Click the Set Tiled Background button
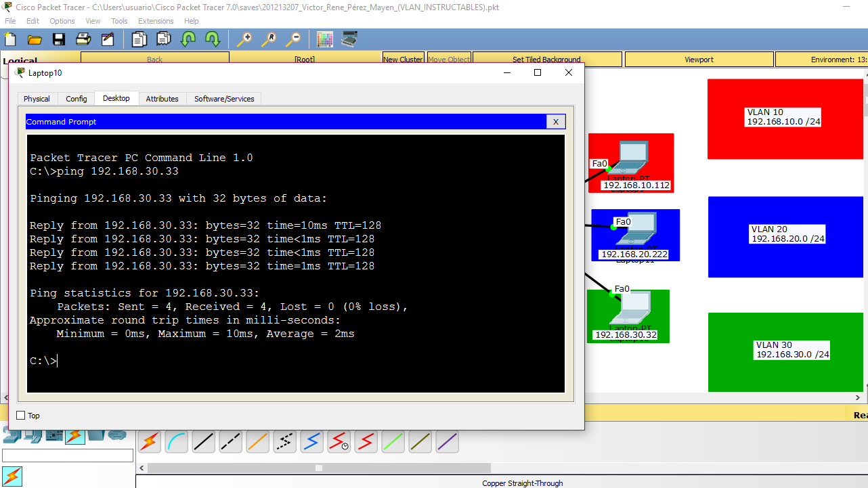Viewport: 868px width, 488px height. (546, 60)
